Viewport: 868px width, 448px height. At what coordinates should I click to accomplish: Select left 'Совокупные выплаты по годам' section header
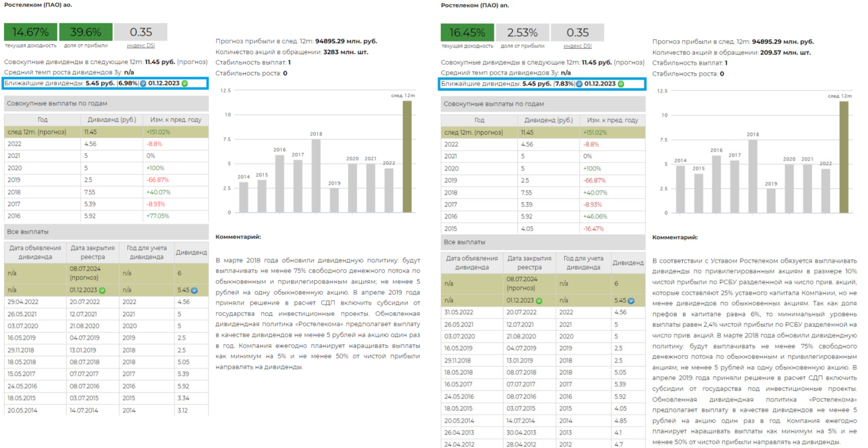(106, 103)
